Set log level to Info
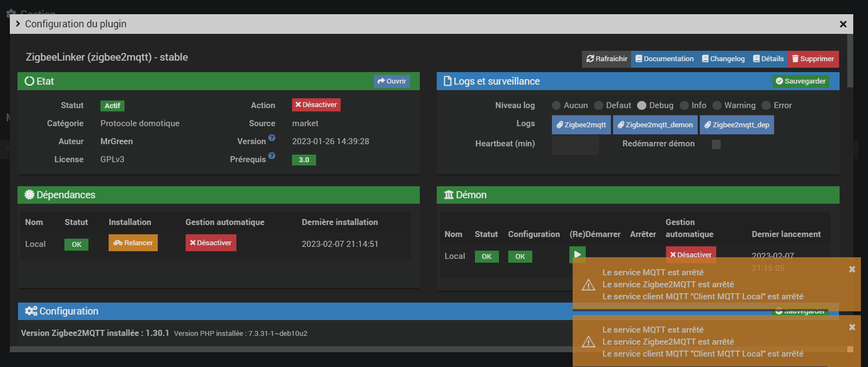This screenshot has width=868, height=367. 684,105
